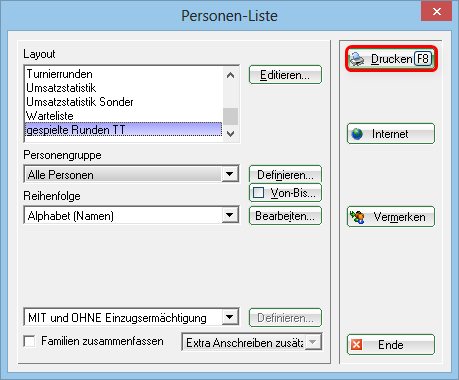Click the F8 shortcut badge on Drucken
The image size is (459, 380).
pyautogui.click(x=423, y=59)
